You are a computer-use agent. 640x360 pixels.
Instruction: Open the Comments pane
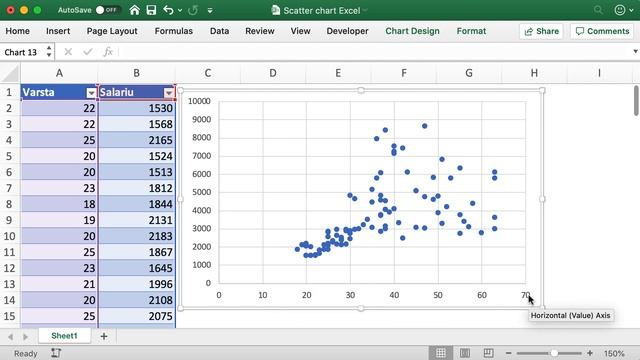point(602,31)
